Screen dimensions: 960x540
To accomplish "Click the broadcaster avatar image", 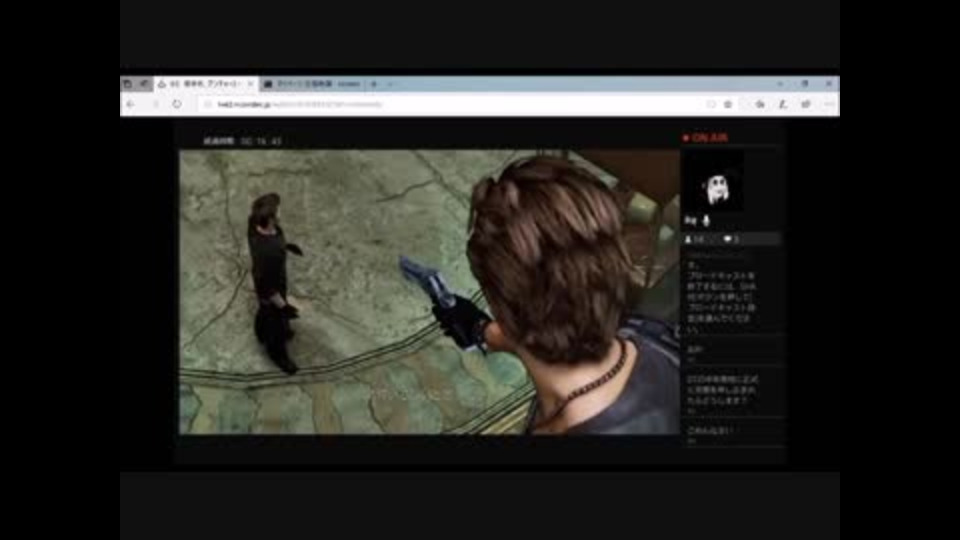I will coord(714,181).
